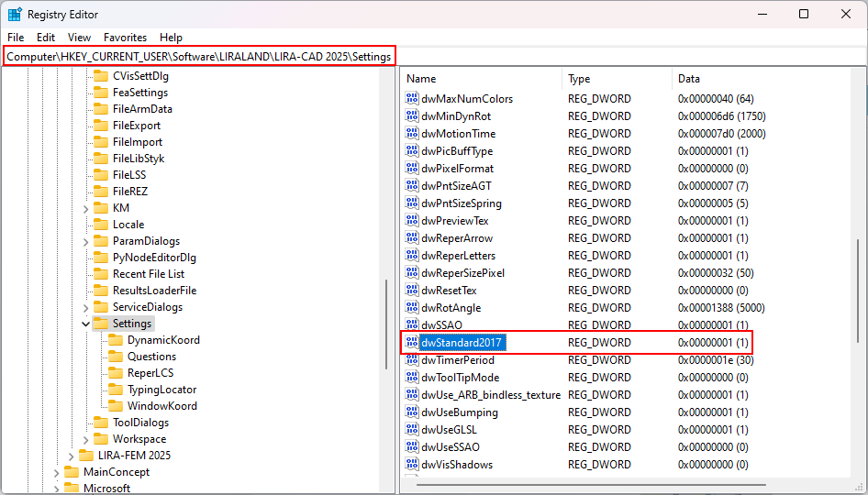Select the dwTimerPeriod value row
Screen dimensions: 868x495
pos(458,360)
